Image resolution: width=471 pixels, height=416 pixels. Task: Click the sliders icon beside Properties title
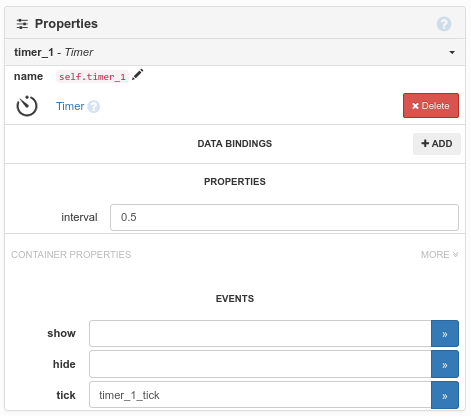22,24
